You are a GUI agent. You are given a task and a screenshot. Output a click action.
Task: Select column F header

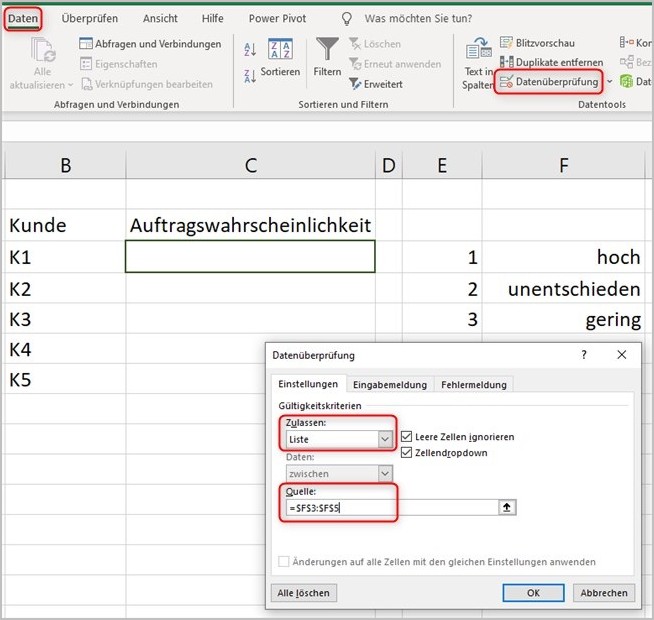pos(563,165)
